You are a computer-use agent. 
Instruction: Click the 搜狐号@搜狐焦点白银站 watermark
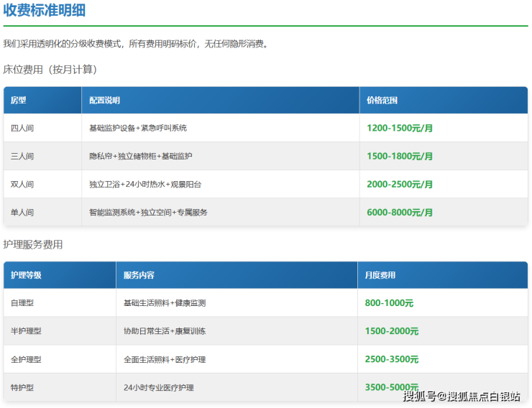462,396
